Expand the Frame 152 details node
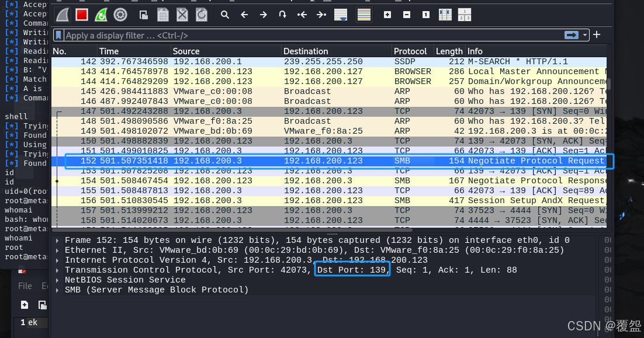Viewport: 644px width, 338px height. (57, 241)
